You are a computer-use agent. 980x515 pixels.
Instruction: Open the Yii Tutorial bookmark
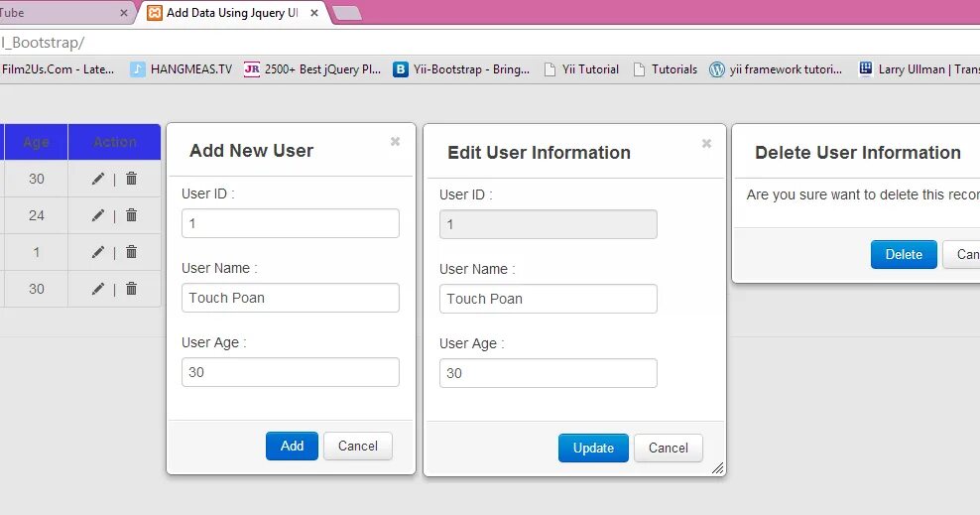pyautogui.click(x=581, y=69)
